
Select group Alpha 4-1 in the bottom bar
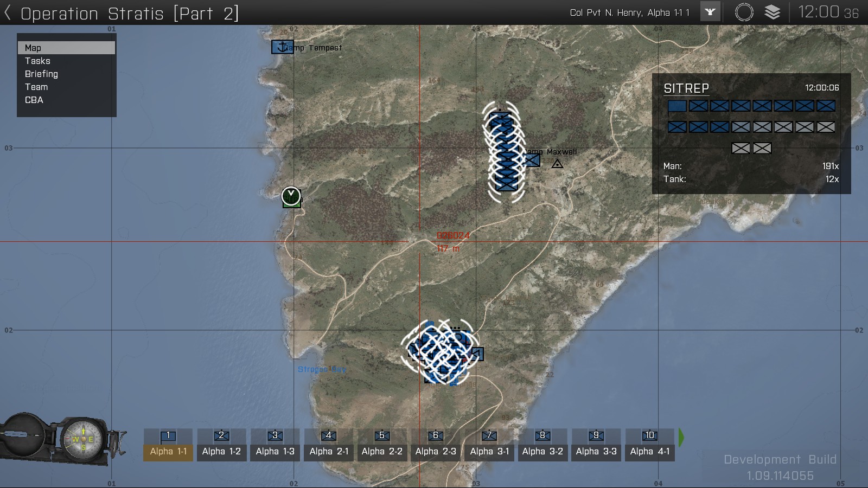650,445
